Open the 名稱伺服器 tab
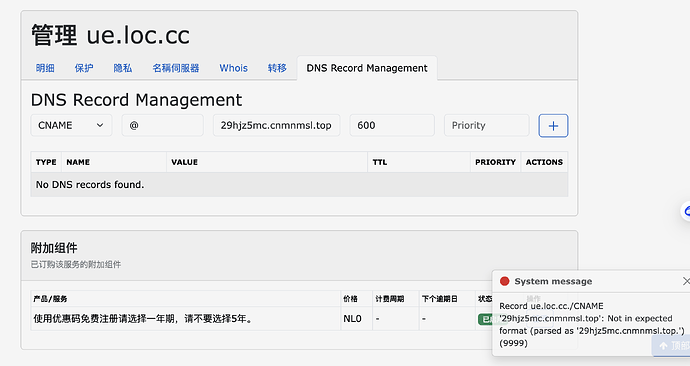 (x=176, y=68)
